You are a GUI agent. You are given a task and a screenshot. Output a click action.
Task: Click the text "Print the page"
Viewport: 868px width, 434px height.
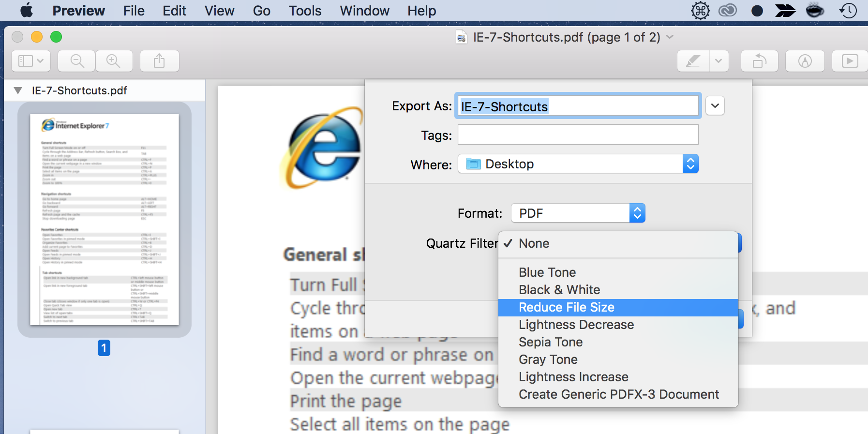coord(346,401)
